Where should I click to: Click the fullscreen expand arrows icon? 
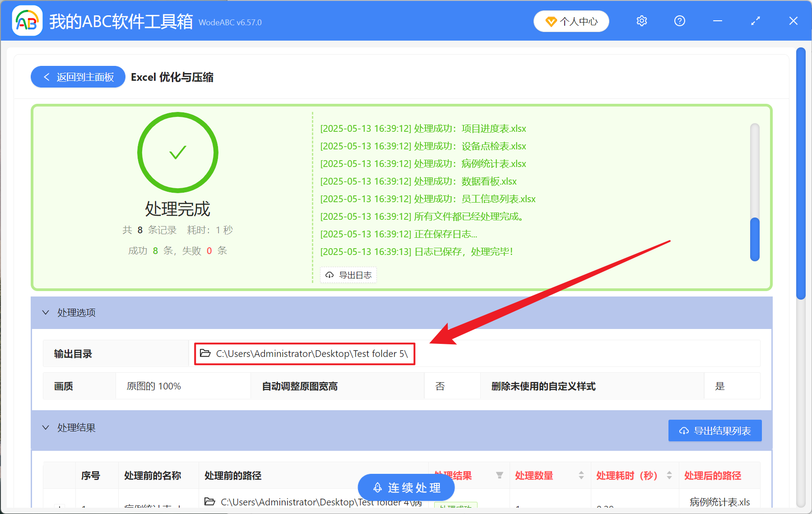(755, 21)
